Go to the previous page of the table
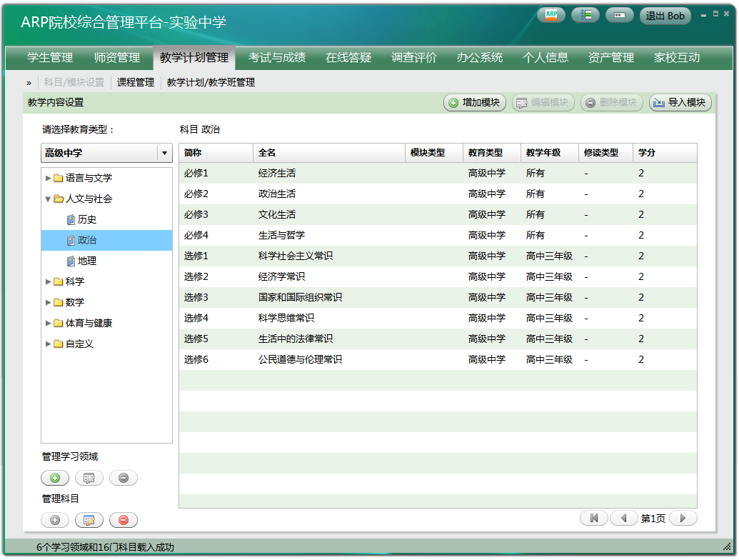The width and height of the screenshot is (739, 560). 624,518
